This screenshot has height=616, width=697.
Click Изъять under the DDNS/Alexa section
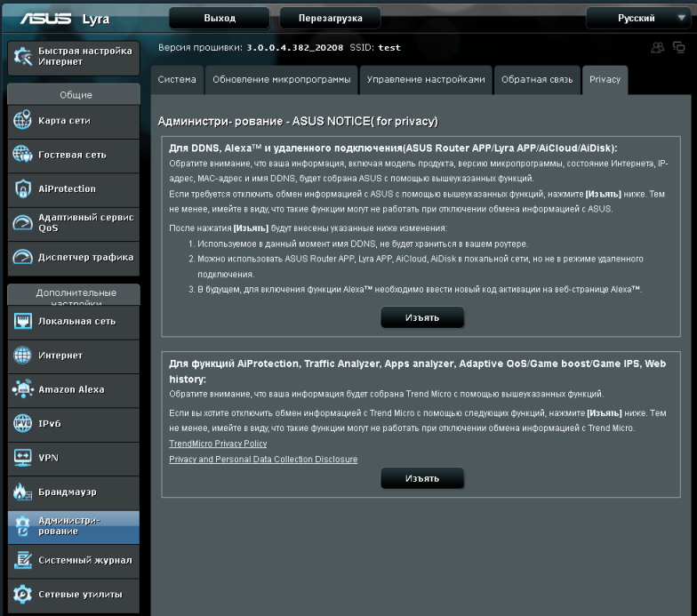pyautogui.click(x=422, y=318)
